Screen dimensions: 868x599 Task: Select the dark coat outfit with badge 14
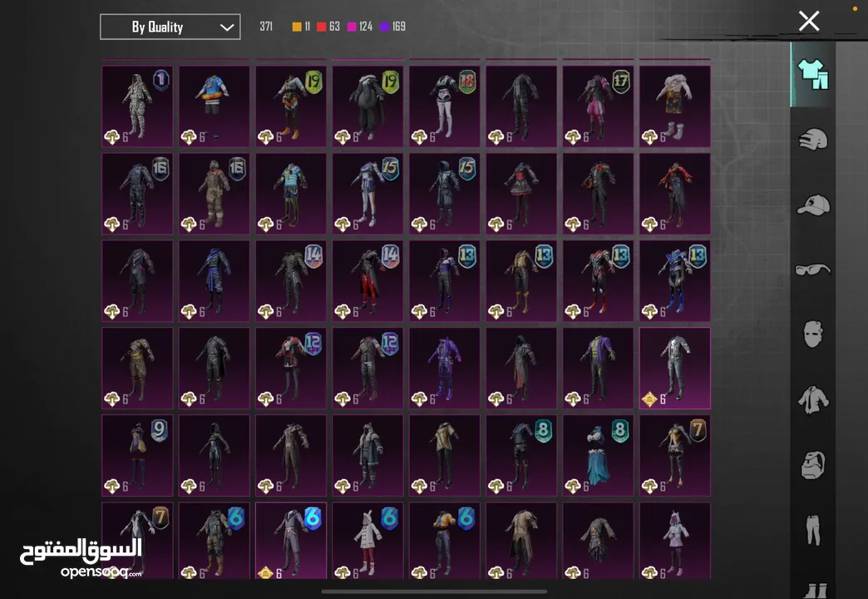[x=291, y=281]
